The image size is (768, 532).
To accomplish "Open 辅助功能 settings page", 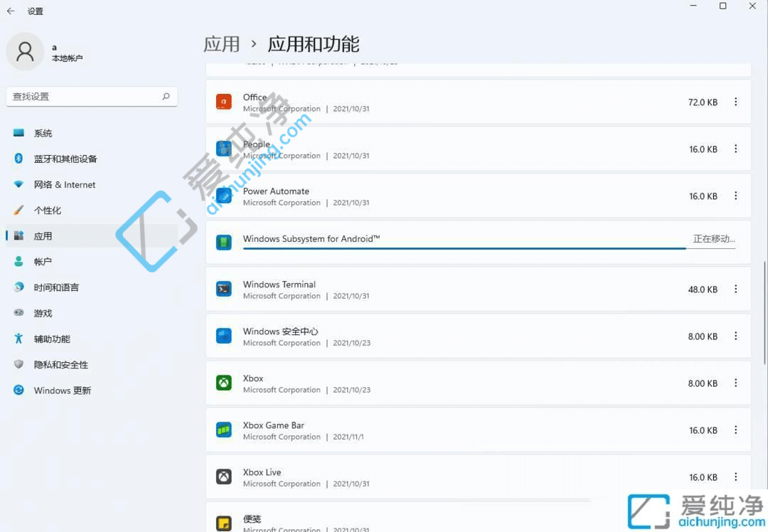I will tap(92, 339).
